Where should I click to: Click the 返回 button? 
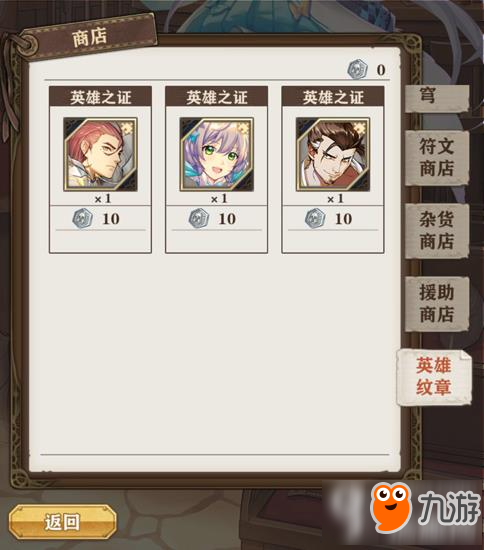coord(62,522)
